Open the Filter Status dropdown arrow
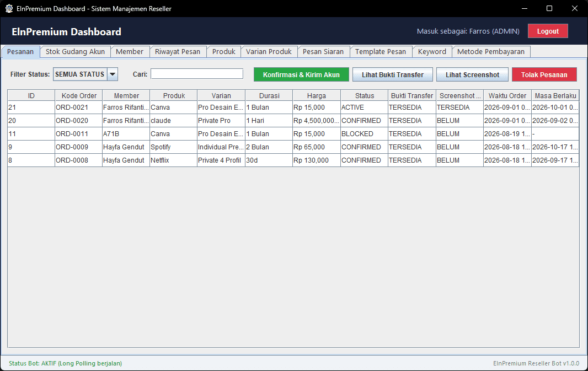 [x=113, y=74]
